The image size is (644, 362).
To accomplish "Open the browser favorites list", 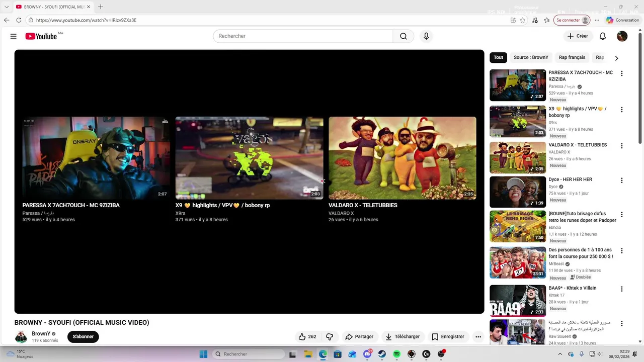I will [x=547, y=20].
